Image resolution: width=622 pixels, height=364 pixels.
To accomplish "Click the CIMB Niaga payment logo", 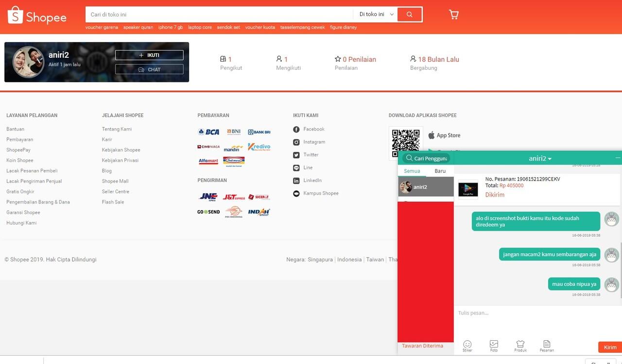I will pyautogui.click(x=208, y=147).
